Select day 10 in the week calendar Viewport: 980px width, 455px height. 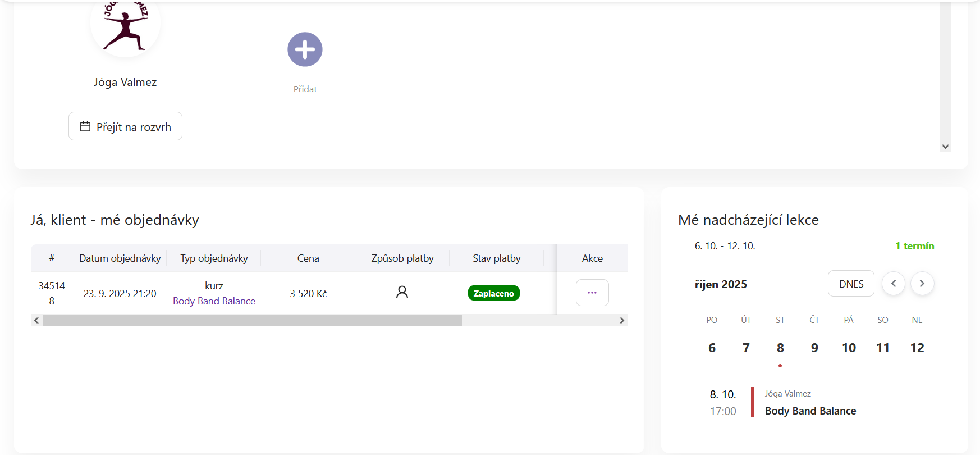coord(849,348)
